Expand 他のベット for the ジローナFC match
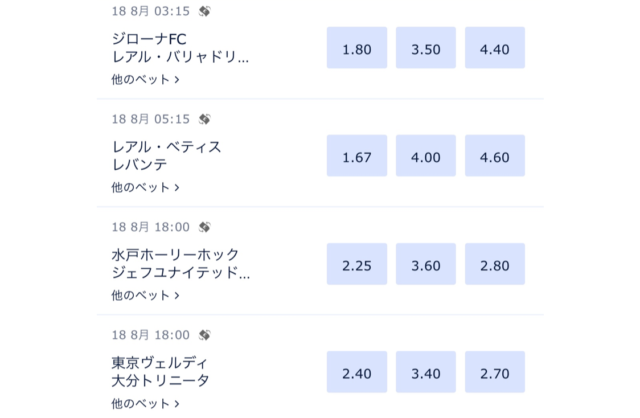 [x=146, y=79]
